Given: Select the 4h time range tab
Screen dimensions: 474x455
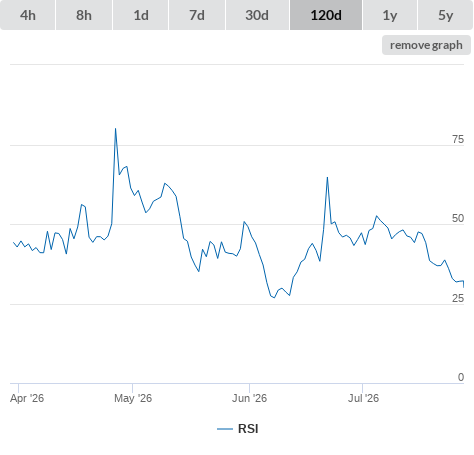Looking at the screenshot, I should 28,15.
